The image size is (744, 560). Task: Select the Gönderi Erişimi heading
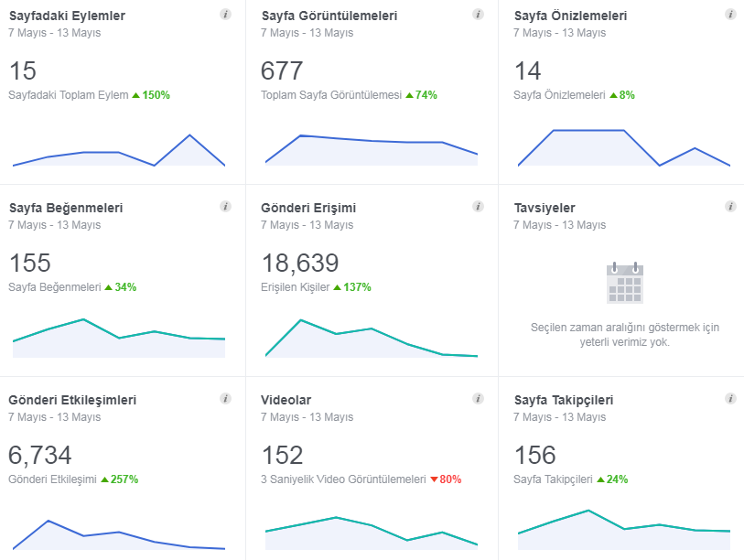(x=308, y=208)
